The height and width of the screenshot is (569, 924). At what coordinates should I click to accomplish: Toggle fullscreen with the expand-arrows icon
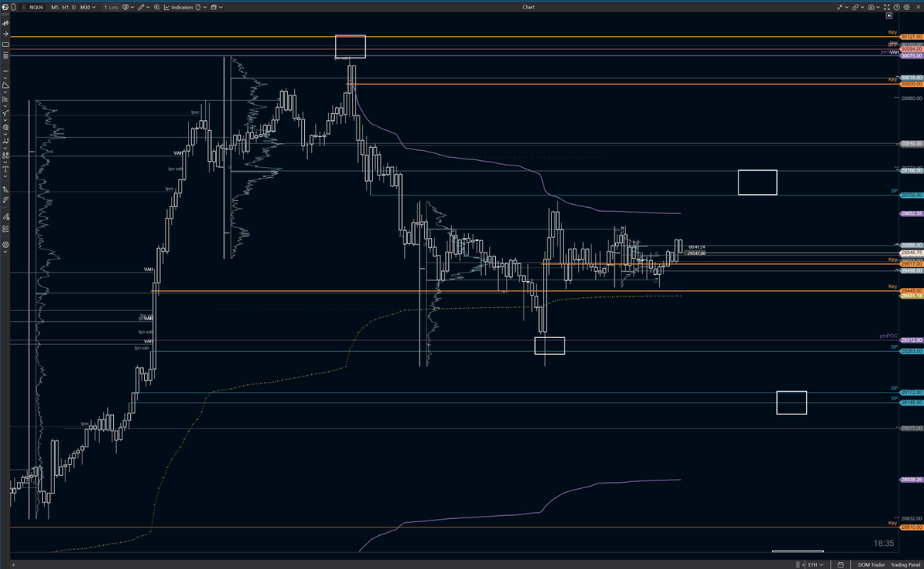887,7
